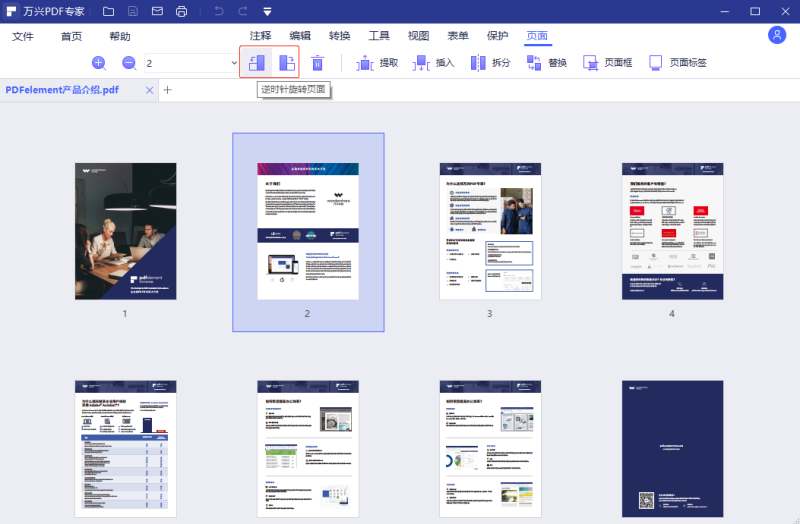800x524 pixels.
Task: Open the quick access customize arrow
Action: pyautogui.click(x=267, y=11)
